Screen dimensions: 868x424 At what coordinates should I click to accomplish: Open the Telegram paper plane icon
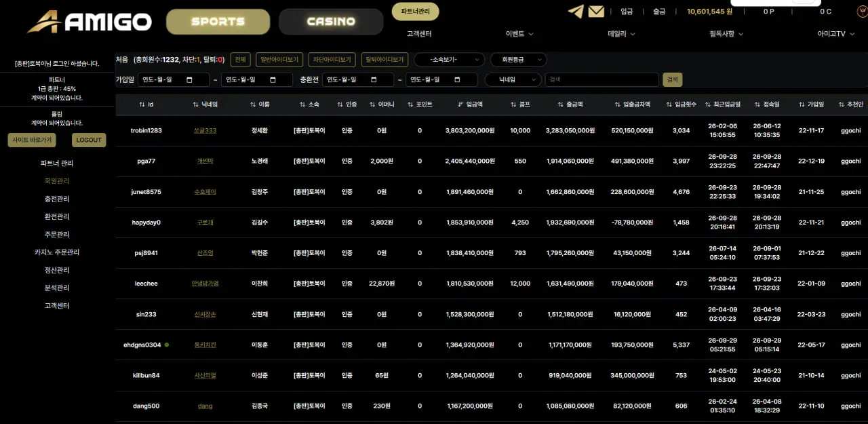pos(575,11)
